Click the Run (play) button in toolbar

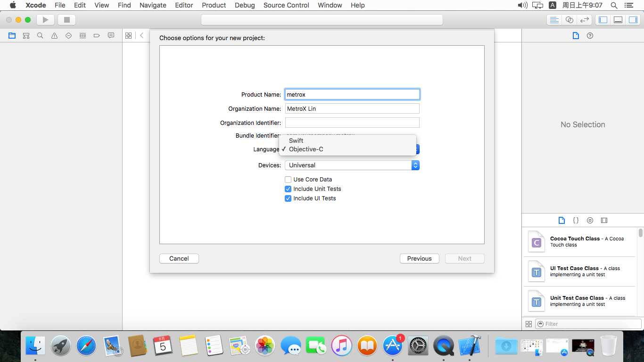(46, 20)
